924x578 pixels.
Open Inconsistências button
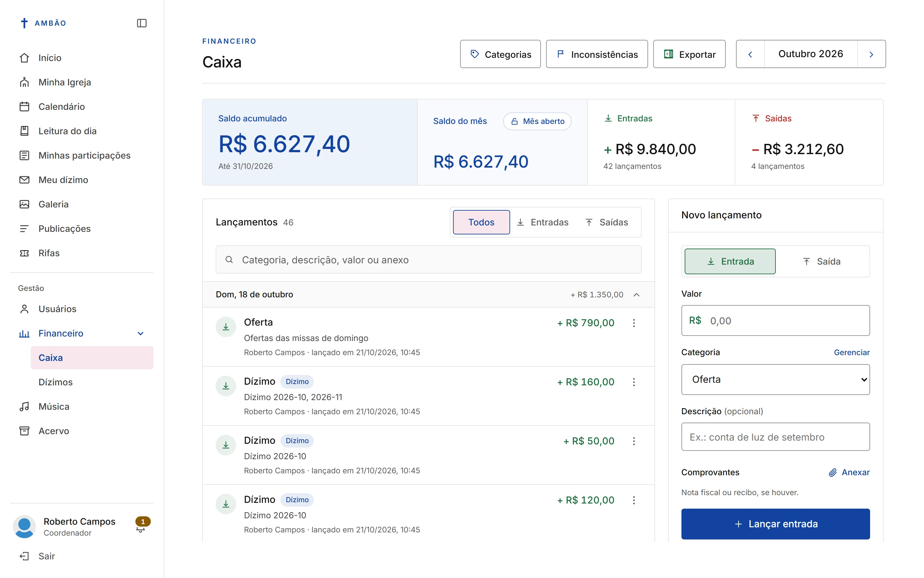(597, 54)
